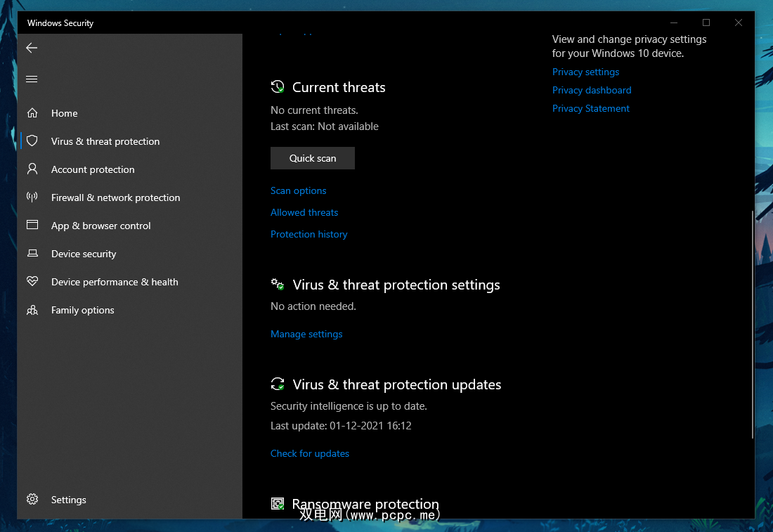Click "Last update: 01-12-2021 16:12" text

[341, 426]
